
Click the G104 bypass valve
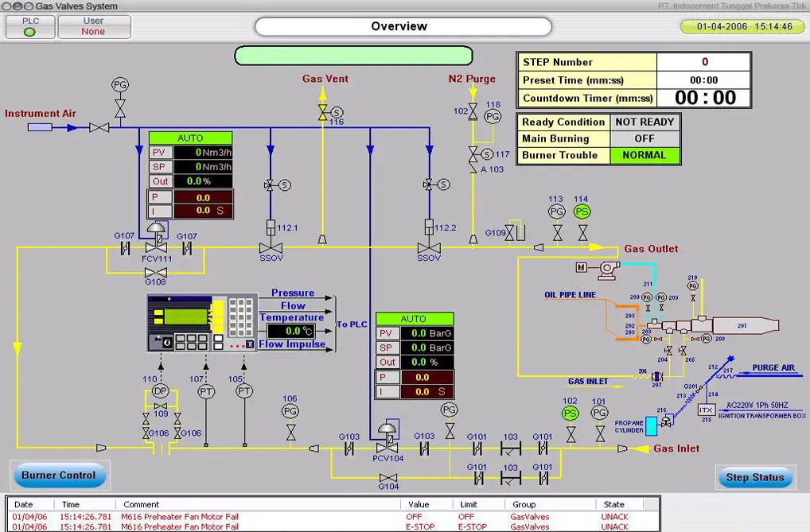point(388,476)
